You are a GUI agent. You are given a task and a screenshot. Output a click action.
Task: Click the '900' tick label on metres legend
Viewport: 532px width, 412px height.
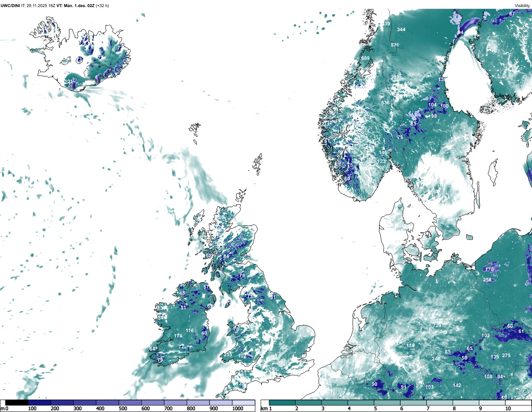click(213, 409)
